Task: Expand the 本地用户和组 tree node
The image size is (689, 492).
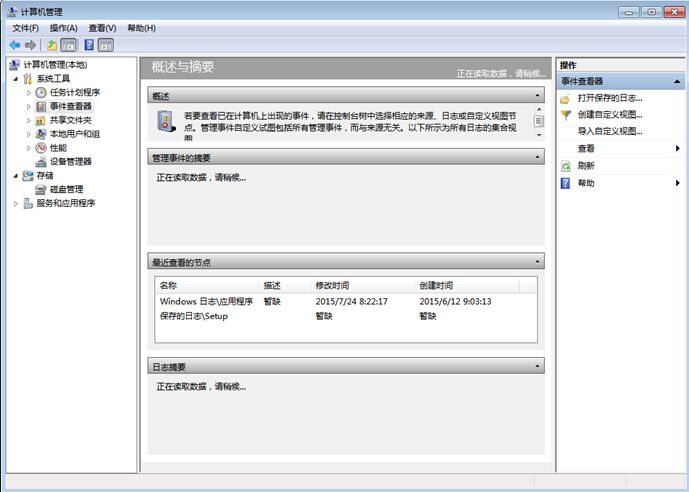Action: point(29,134)
